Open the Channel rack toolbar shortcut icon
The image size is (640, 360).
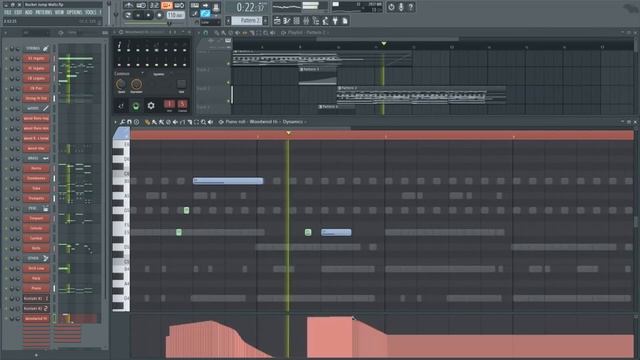click(x=297, y=20)
